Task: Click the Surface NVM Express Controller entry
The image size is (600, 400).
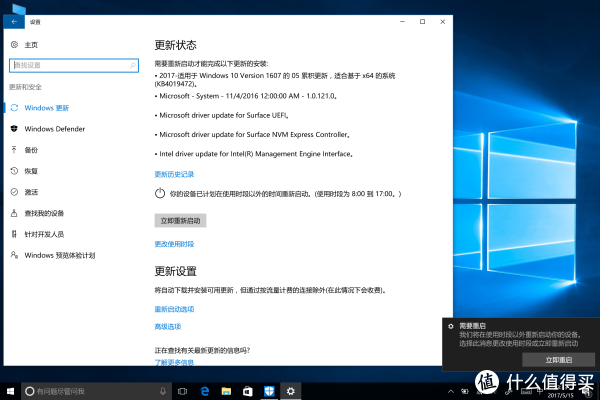Action: tap(252, 135)
